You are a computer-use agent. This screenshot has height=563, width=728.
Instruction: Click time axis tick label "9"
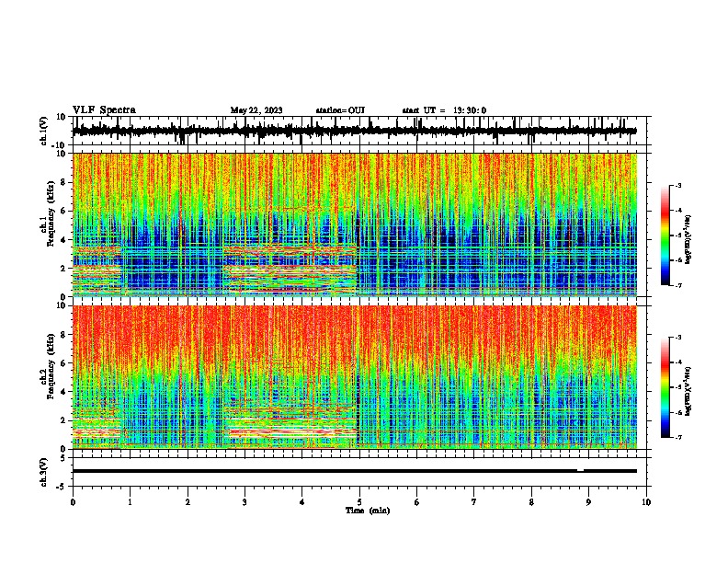588,502
